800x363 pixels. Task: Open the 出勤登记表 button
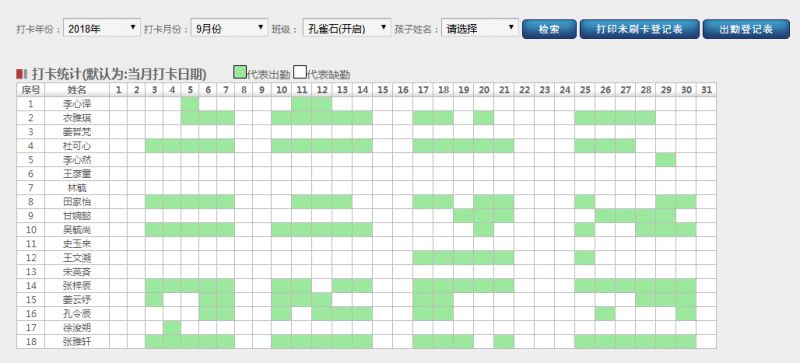(x=746, y=29)
